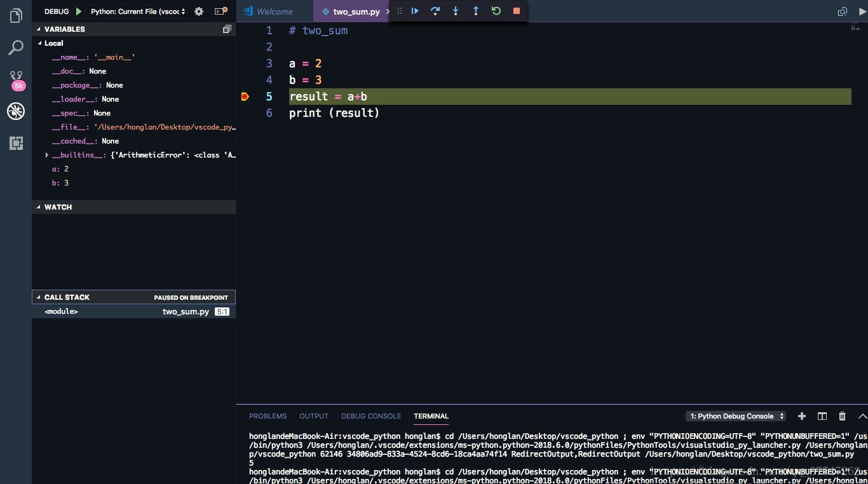This screenshot has height=484, width=868.
Task: Open the Search view icon
Action: (x=16, y=48)
